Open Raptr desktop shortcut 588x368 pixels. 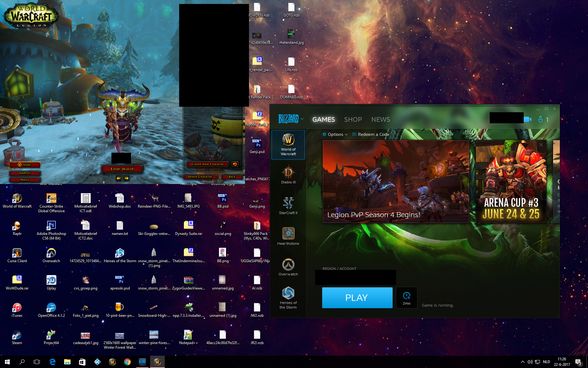click(17, 228)
